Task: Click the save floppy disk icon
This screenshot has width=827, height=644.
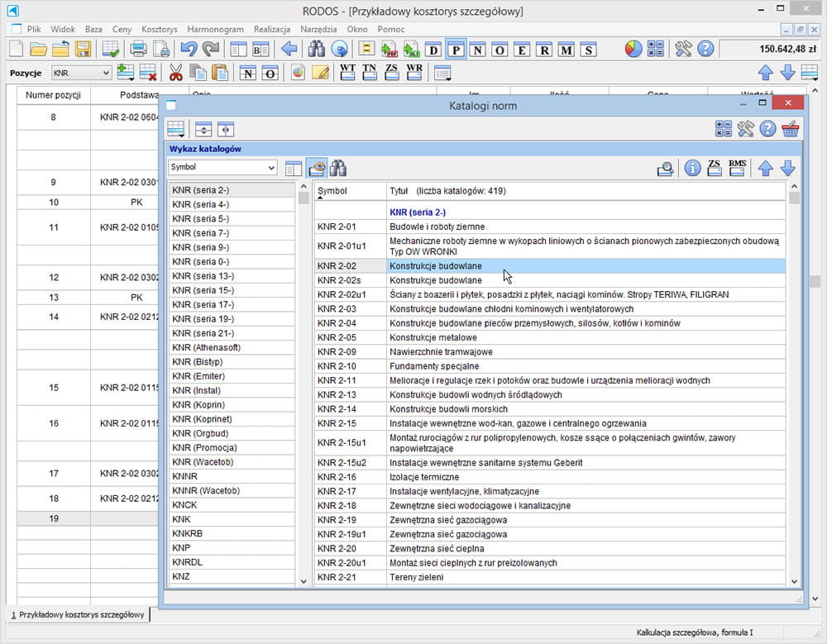Action: pos(83,49)
